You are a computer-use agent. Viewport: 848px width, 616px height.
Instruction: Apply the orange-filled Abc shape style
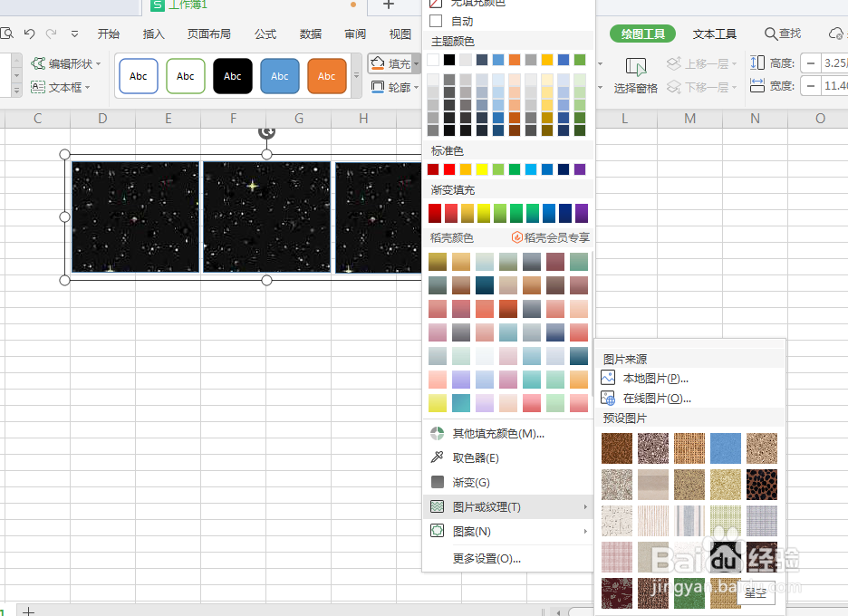pos(327,76)
